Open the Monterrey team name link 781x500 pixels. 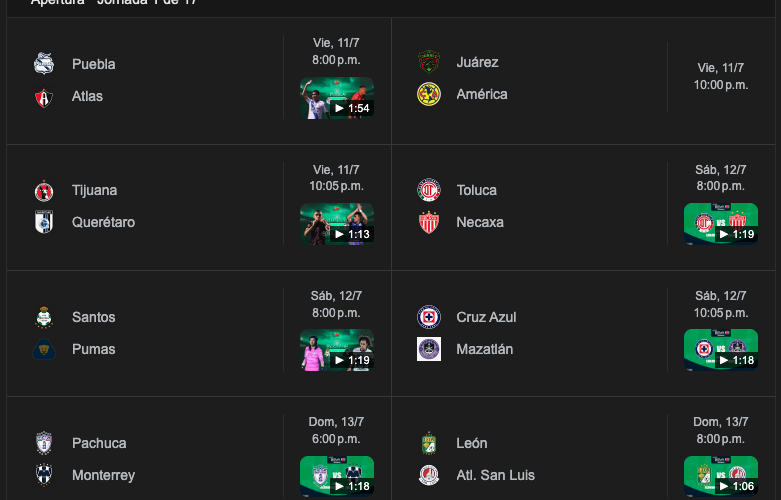103,475
